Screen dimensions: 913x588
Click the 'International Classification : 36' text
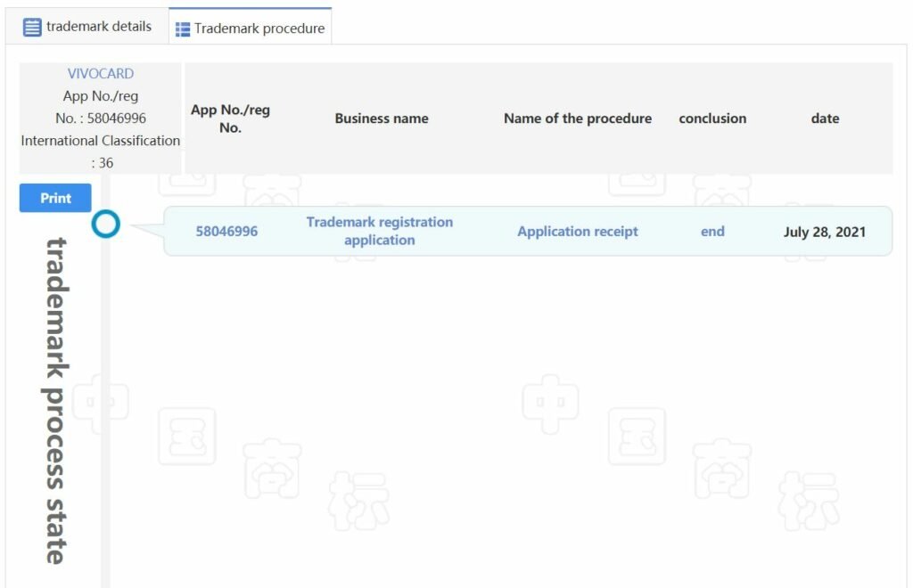pos(100,151)
